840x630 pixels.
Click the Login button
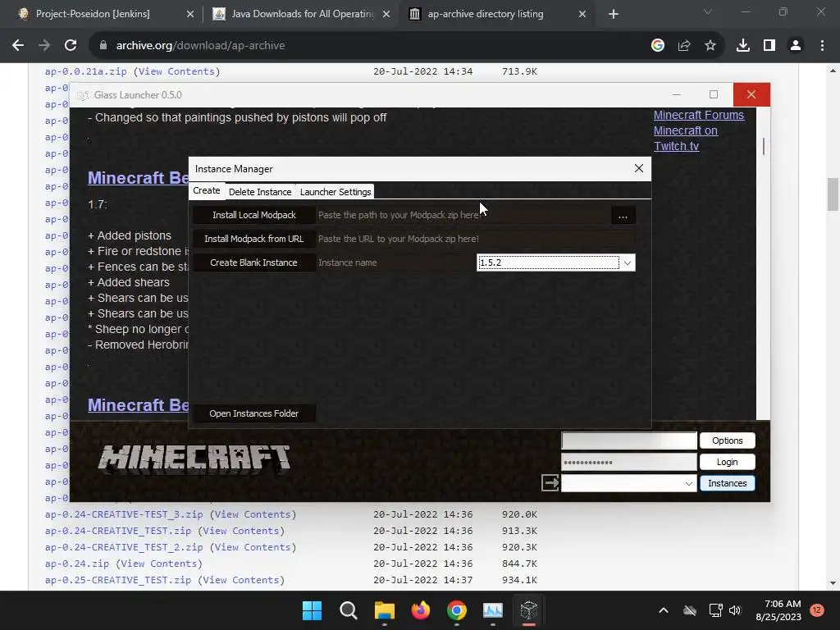[x=727, y=462]
